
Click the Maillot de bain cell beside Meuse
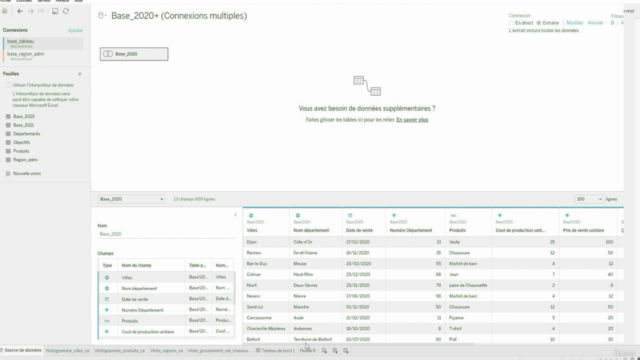point(469,264)
